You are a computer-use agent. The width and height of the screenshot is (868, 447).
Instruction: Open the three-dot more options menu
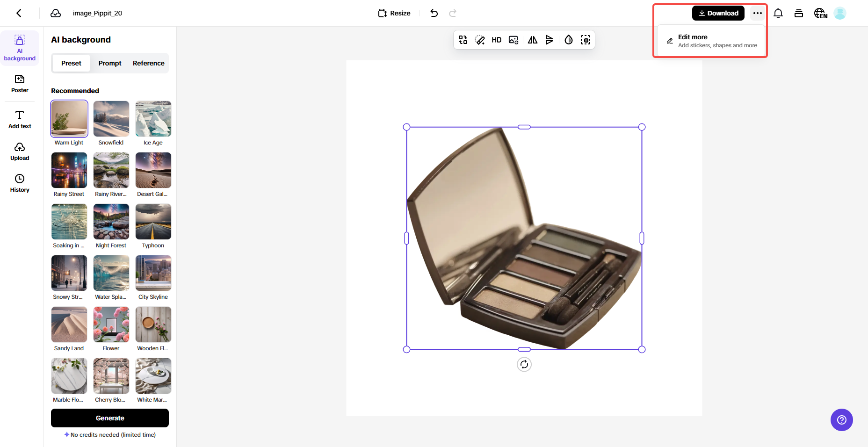758,13
